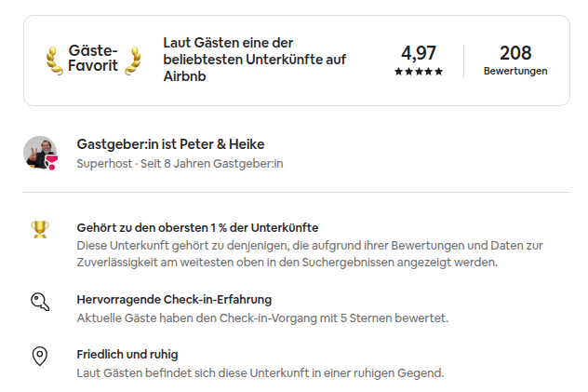This screenshot has height=392, width=588.
Task: Click the right laurel wreath icon
Action: click(x=134, y=60)
